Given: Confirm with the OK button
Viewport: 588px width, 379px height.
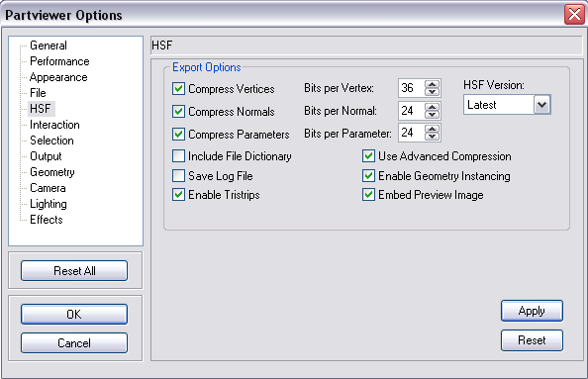Looking at the screenshot, I should point(74,314).
